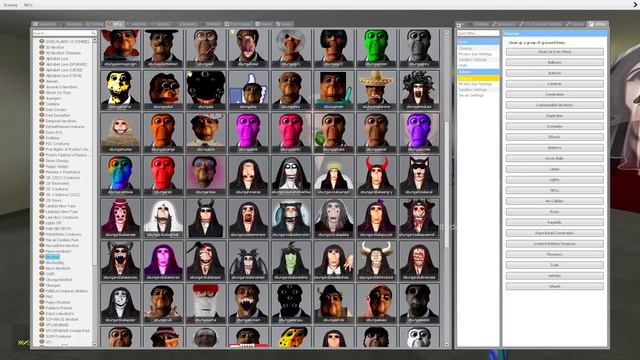Open the Attack On Titan NPC category
Image resolution: width=640 pixels, height=360 pixels.
58,93
